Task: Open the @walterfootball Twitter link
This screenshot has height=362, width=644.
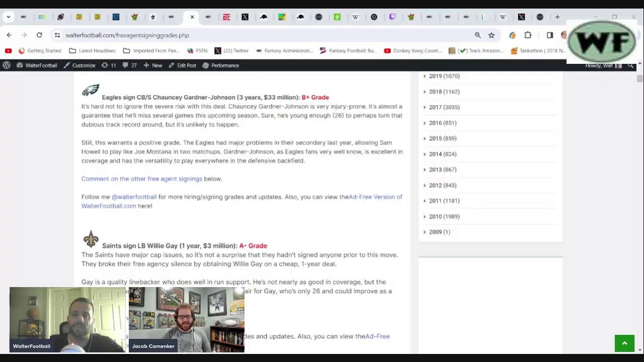Action: tap(134, 197)
